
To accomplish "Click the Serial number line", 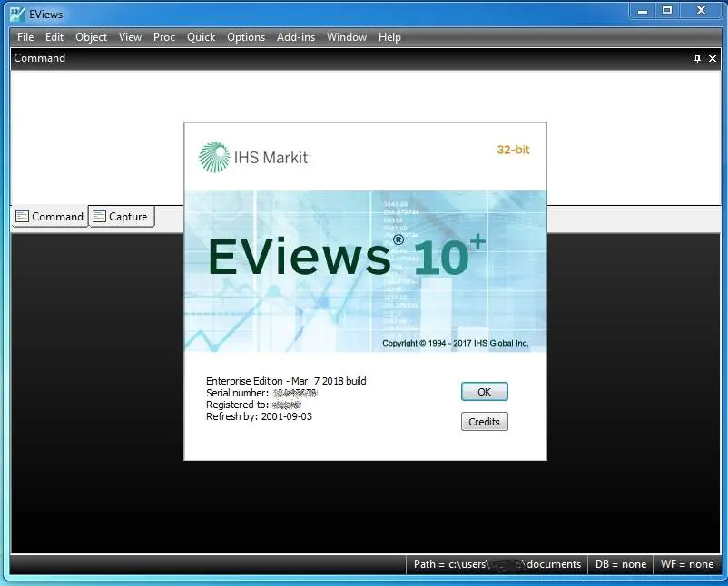I will pos(261,393).
